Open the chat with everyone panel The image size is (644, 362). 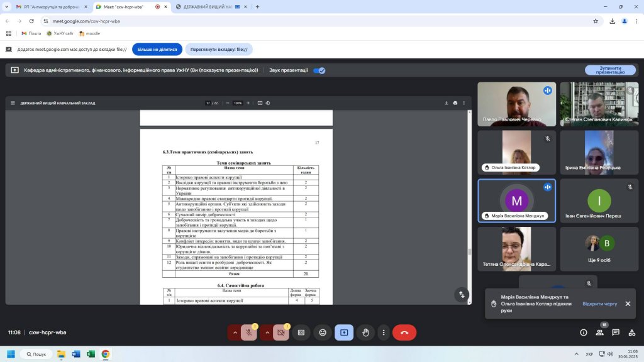[x=616, y=332]
